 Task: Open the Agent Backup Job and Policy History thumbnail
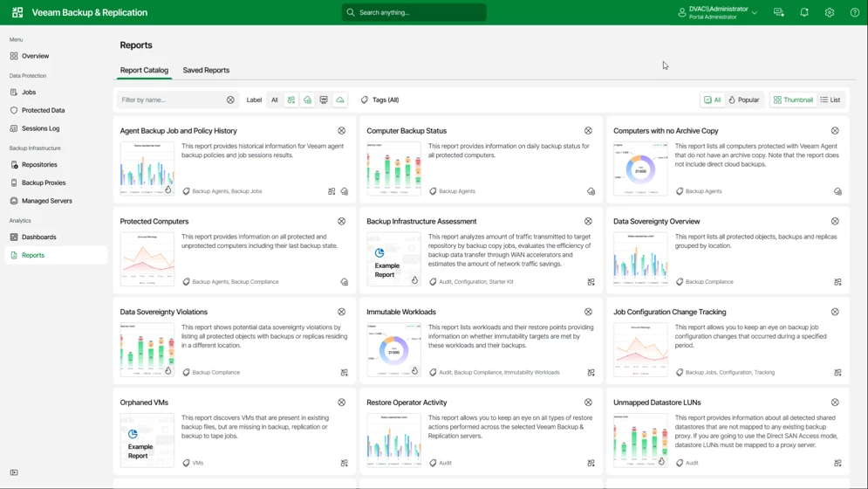[147, 169]
